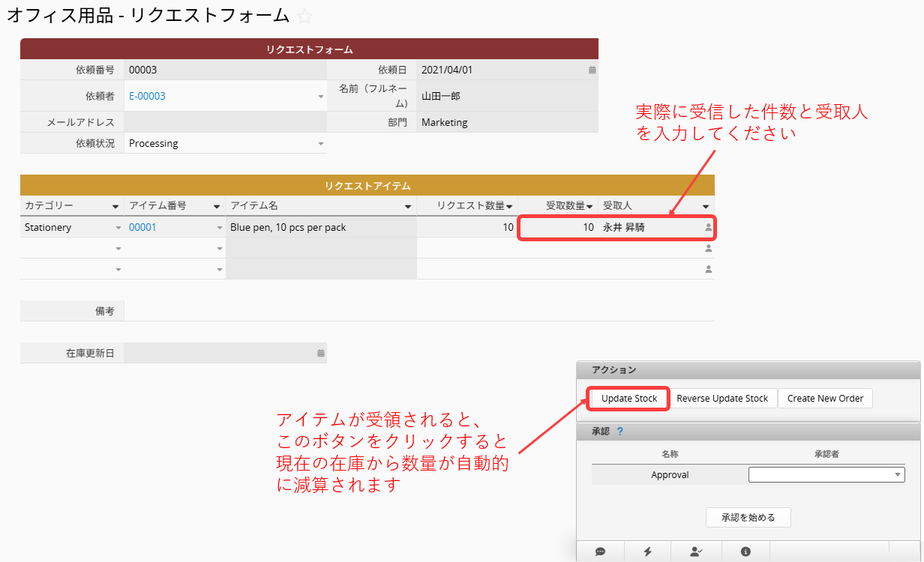Click the person icon in the second item row
Viewport: 924px width, 562px height.
pyautogui.click(x=708, y=248)
